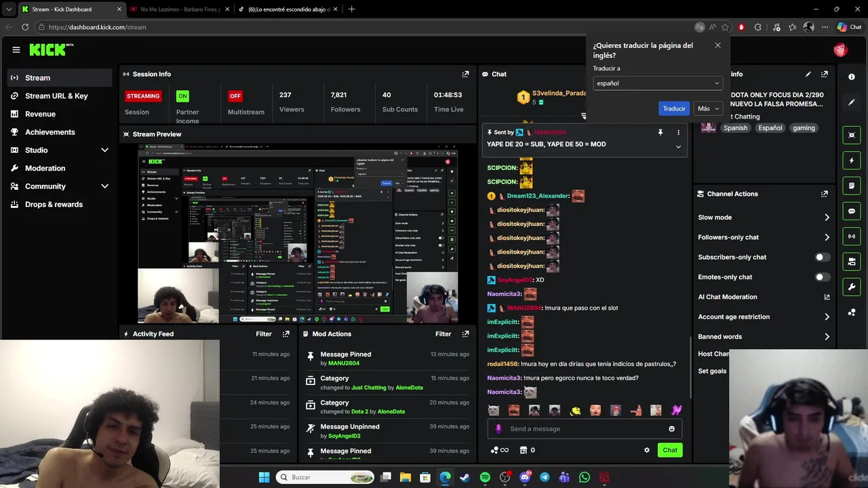
Task: Click the three-dots cluster icon in right sidebar
Action: [x=852, y=312]
